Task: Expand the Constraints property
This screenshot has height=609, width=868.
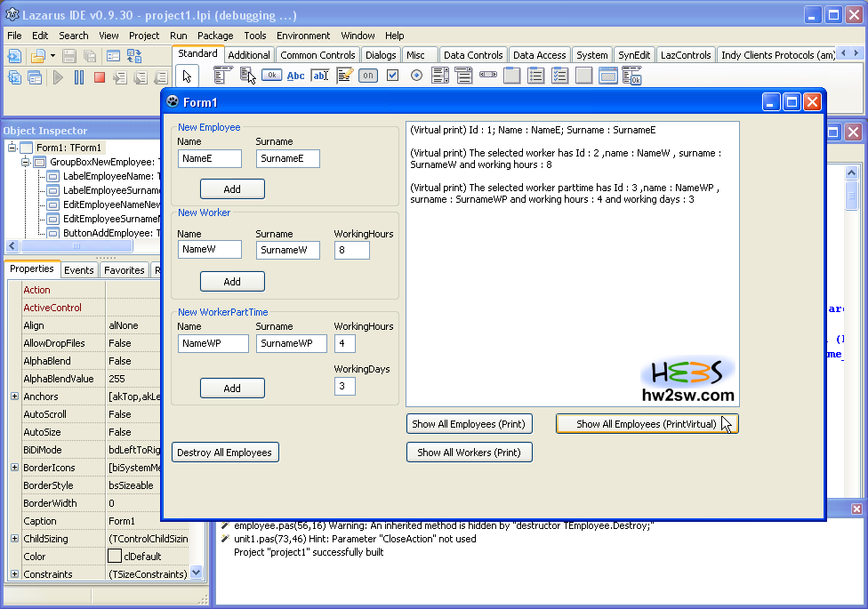Action: tap(14, 574)
